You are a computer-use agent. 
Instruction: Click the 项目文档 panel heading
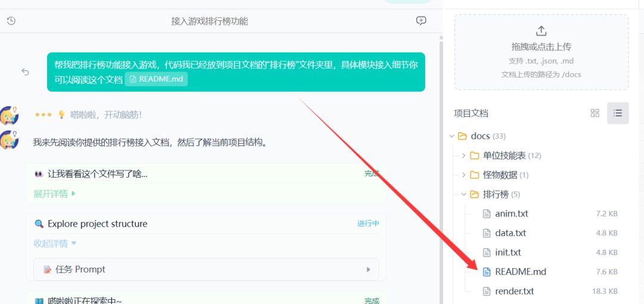[x=471, y=113]
